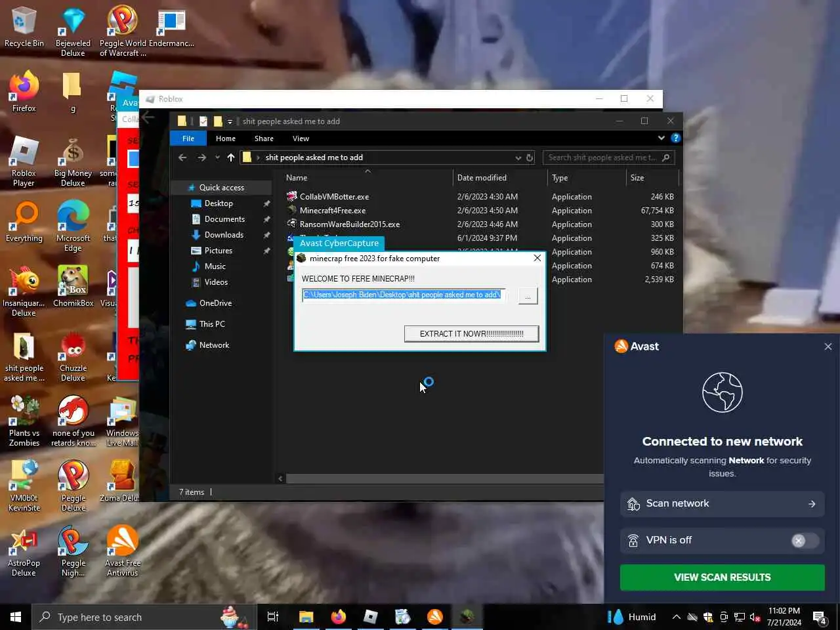The height and width of the screenshot is (630, 840).
Task: Expand the Explorer ribbon chevron
Action: tap(661, 138)
